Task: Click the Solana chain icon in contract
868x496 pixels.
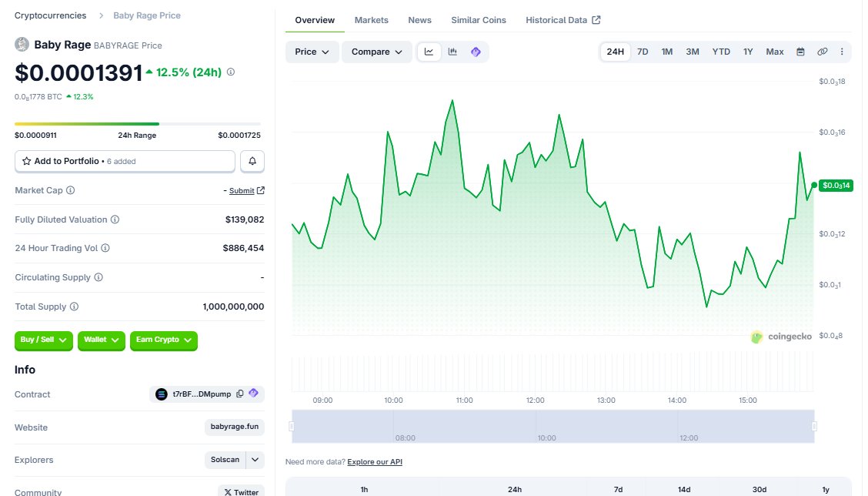Action: (161, 394)
